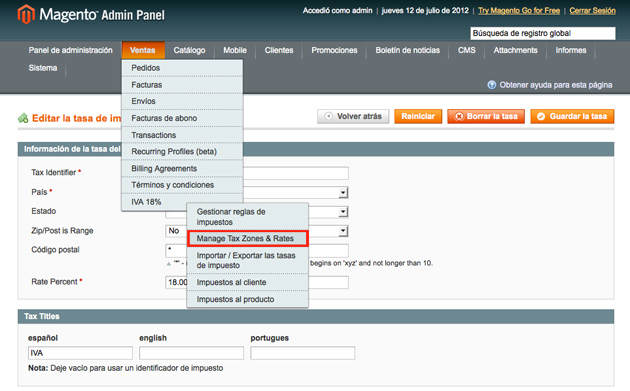The height and width of the screenshot is (391, 630).
Task: Click the Accedió como admin text
Action: click(x=338, y=10)
